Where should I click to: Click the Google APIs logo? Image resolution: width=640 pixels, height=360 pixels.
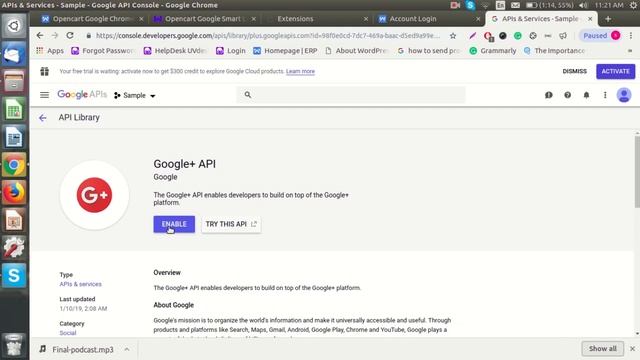pos(82,95)
